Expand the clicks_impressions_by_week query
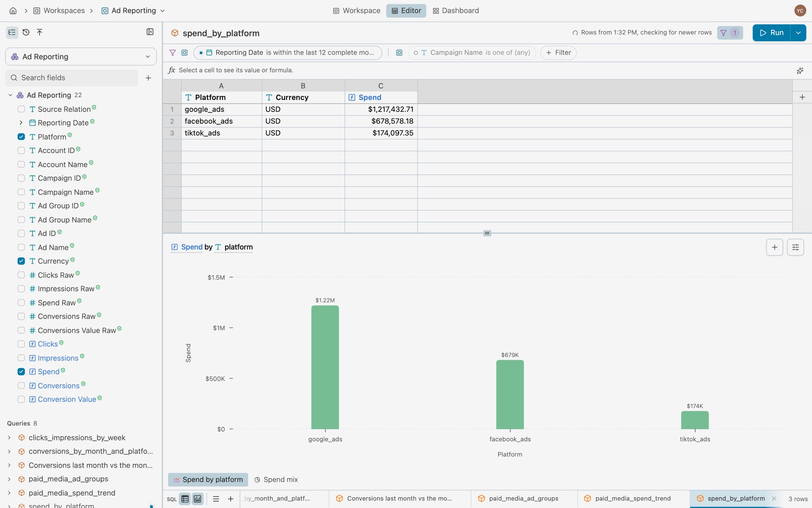Image resolution: width=812 pixels, height=508 pixels. click(9, 438)
